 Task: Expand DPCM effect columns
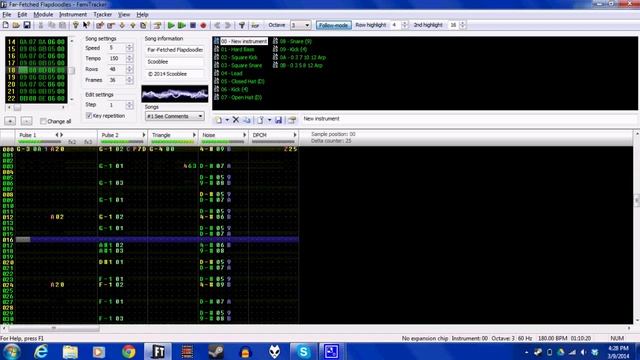click(x=295, y=135)
